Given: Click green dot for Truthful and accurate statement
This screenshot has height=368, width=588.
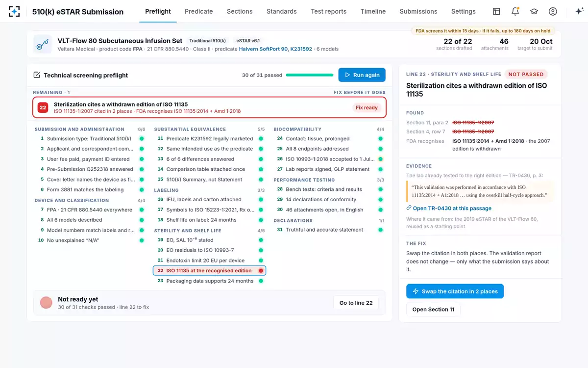Looking at the screenshot, I should tap(380, 230).
